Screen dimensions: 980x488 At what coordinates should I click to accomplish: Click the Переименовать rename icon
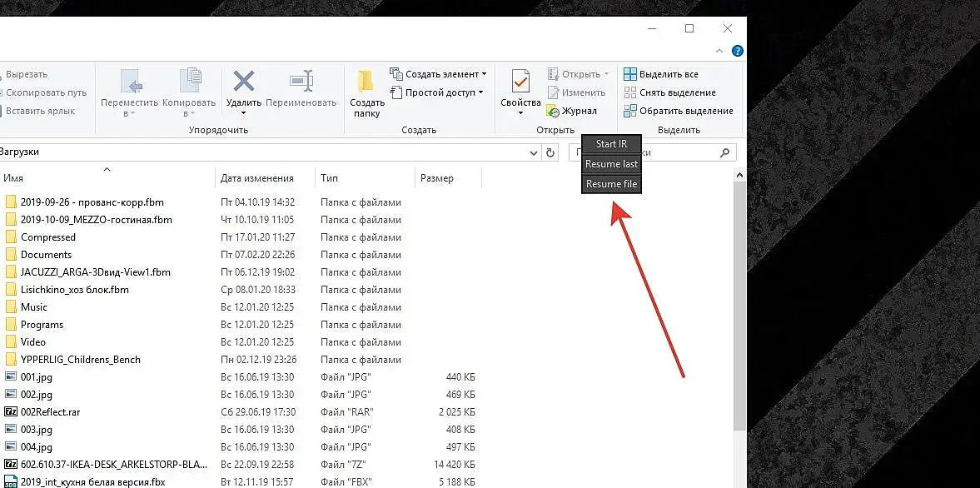tap(301, 82)
